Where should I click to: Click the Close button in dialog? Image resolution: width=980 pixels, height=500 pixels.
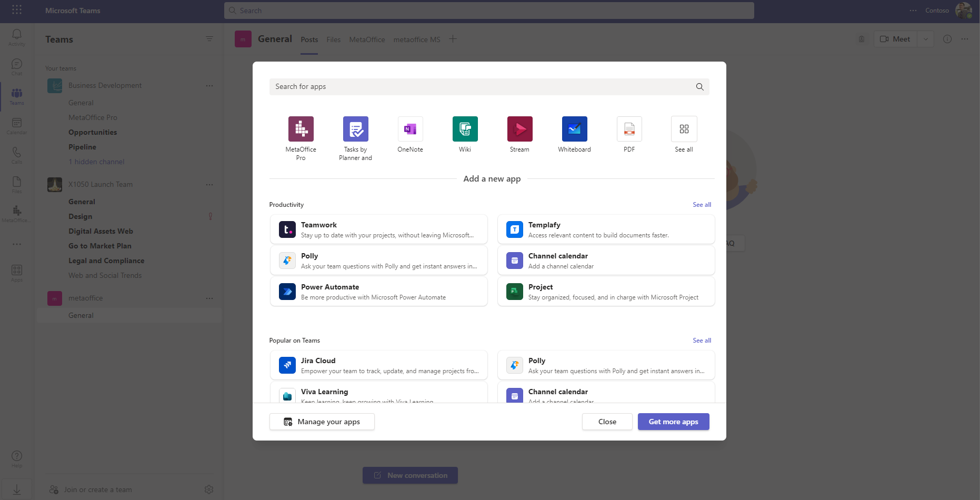[607, 422]
